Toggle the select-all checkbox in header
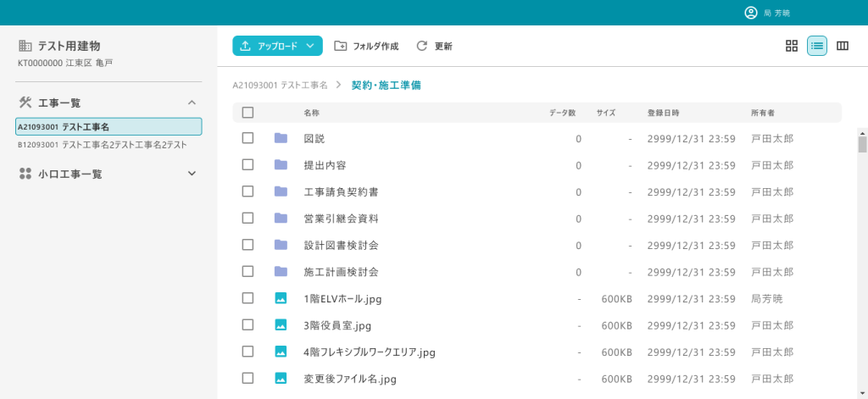This screenshot has height=399, width=868. (x=248, y=113)
